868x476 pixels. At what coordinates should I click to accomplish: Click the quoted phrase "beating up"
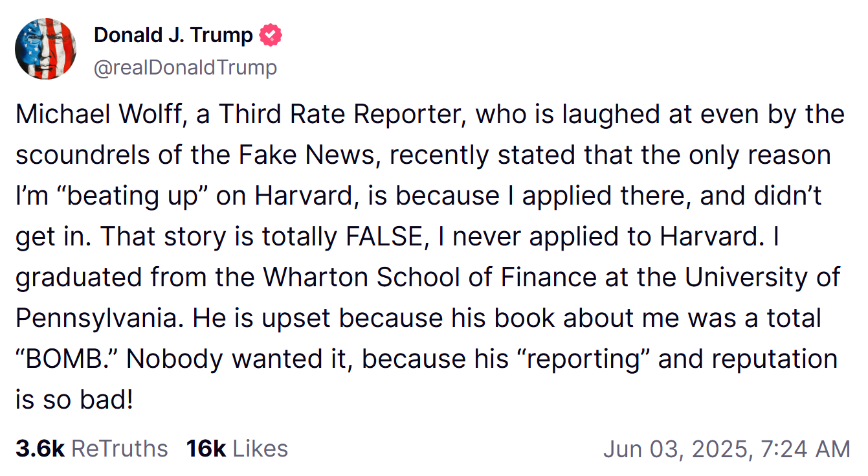131,196
